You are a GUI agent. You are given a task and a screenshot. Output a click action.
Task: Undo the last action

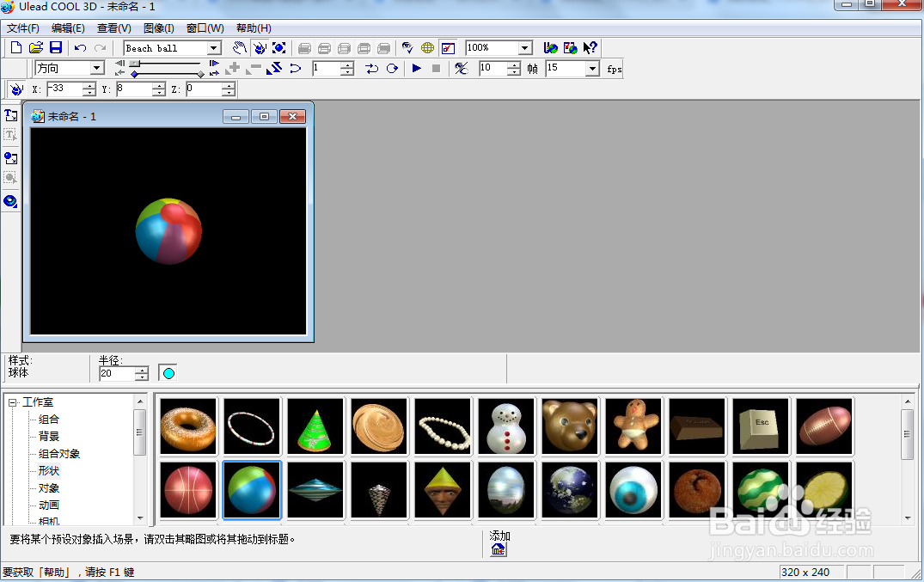[81, 48]
